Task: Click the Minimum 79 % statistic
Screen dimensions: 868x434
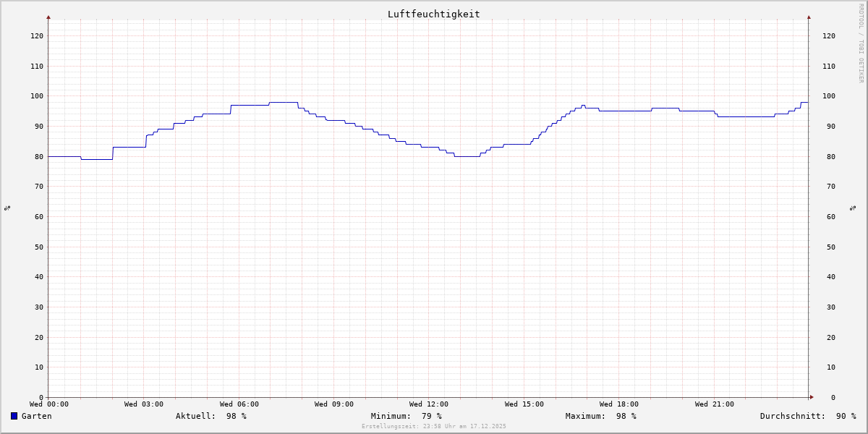Action: click(x=406, y=416)
